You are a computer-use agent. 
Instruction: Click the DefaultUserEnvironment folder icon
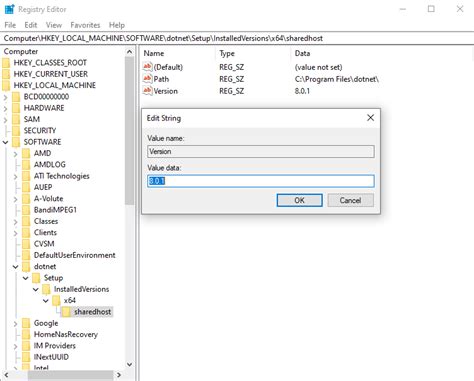pos(26,255)
